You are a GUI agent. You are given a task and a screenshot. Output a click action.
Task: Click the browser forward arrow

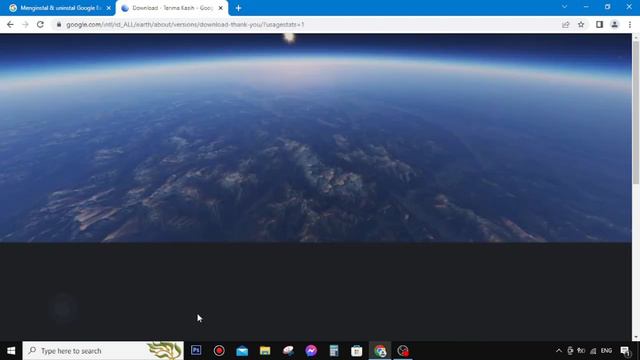point(25,24)
